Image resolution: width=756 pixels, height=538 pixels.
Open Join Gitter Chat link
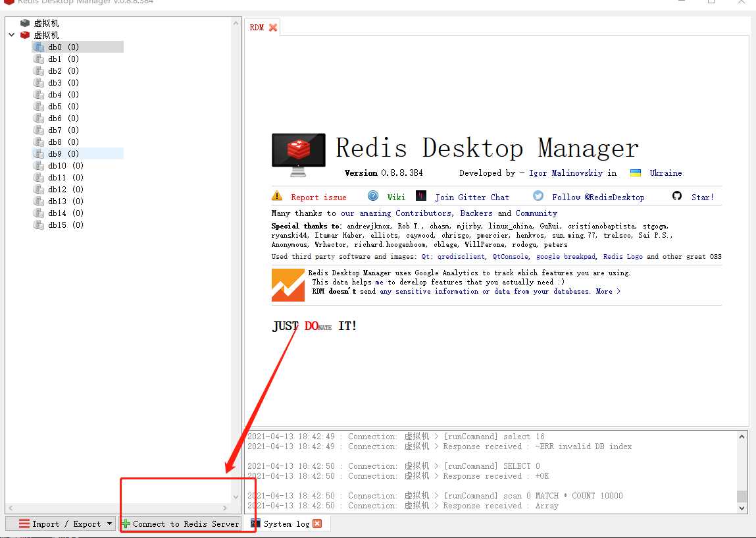pos(472,198)
